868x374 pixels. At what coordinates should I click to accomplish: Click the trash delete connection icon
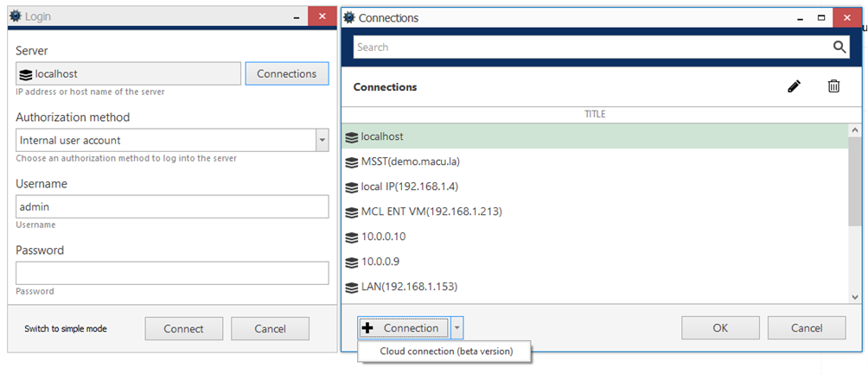coord(833,86)
